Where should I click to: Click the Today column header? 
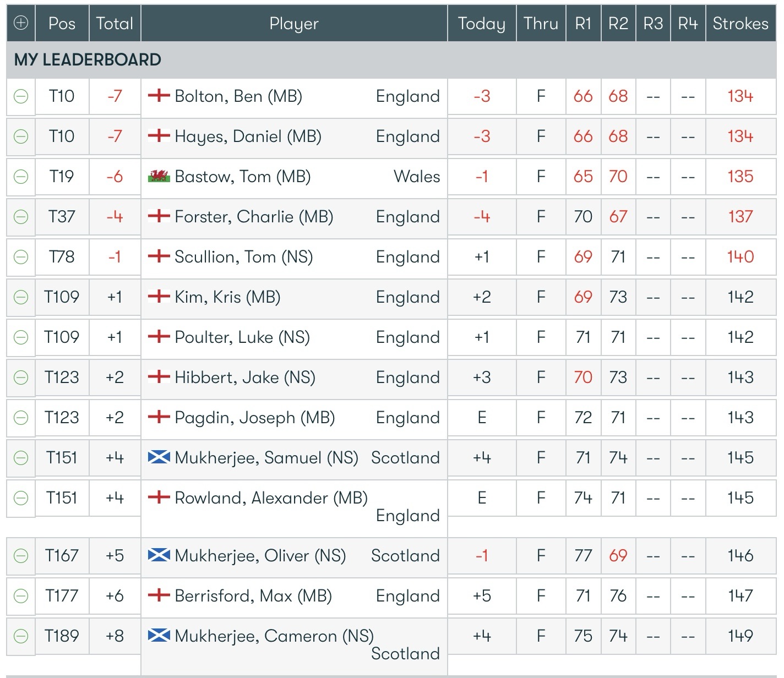[482, 23]
